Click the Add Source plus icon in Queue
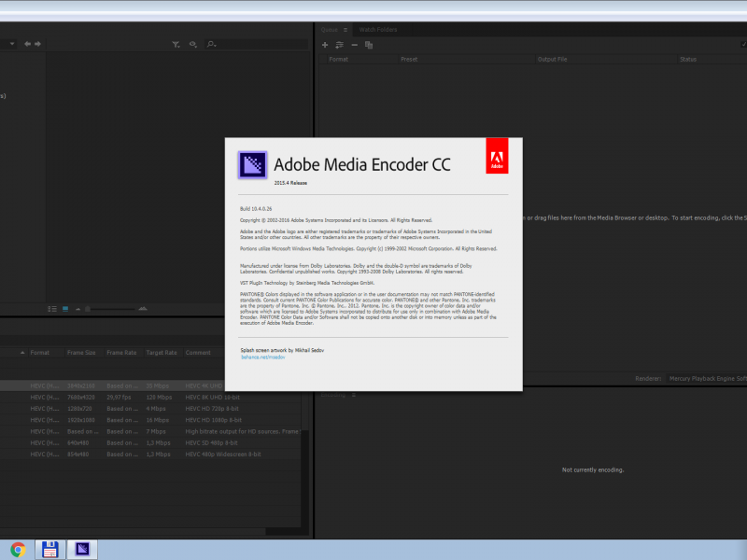 (x=325, y=45)
